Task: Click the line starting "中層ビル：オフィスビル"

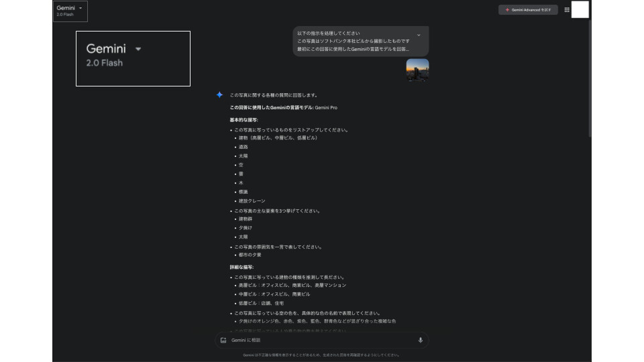Action: coord(274,294)
